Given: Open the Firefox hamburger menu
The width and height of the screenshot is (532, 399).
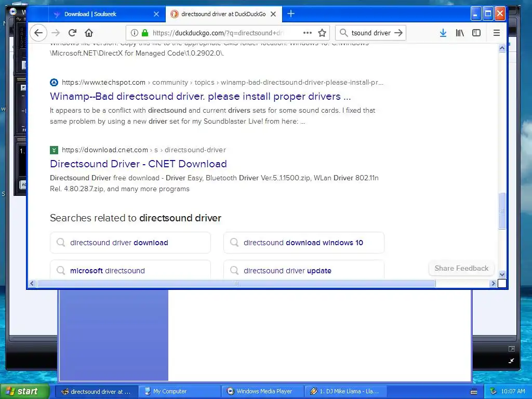Looking at the screenshot, I should point(496,33).
